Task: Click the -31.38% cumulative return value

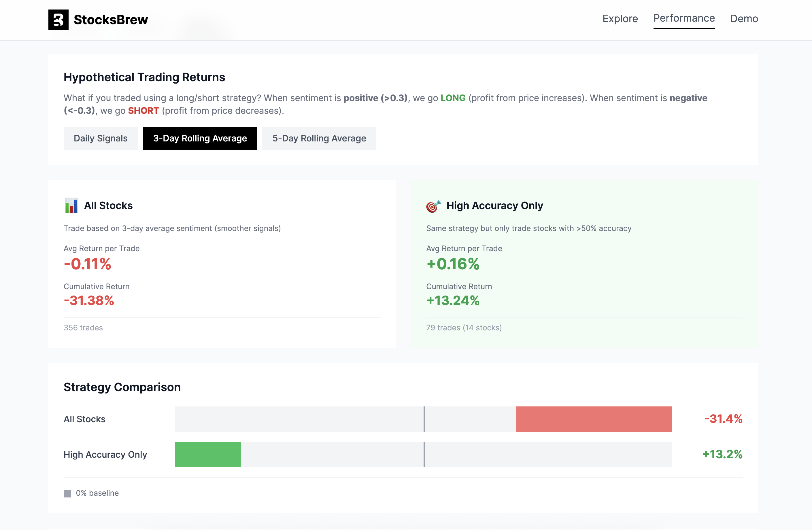Action: click(x=89, y=300)
